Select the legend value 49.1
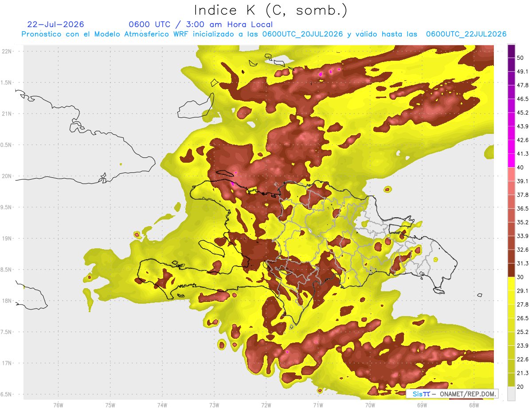532x411 pixels. pyautogui.click(x=522, y=71)
